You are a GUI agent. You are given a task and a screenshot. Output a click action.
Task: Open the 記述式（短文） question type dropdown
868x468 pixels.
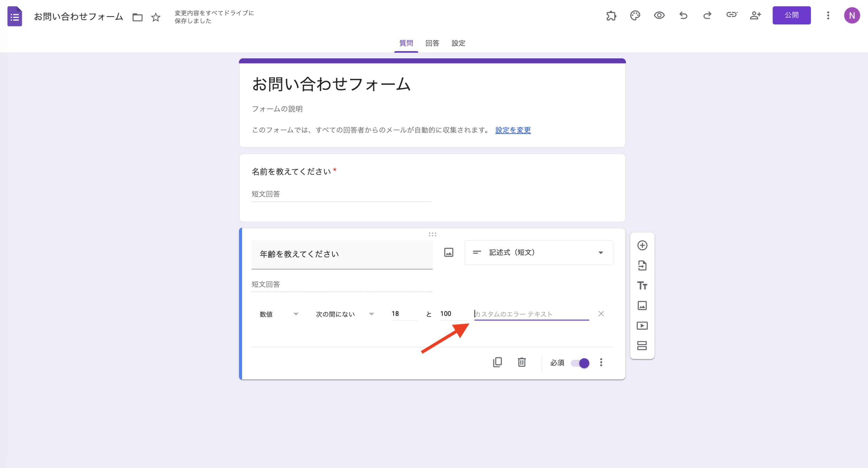[538, 252]
